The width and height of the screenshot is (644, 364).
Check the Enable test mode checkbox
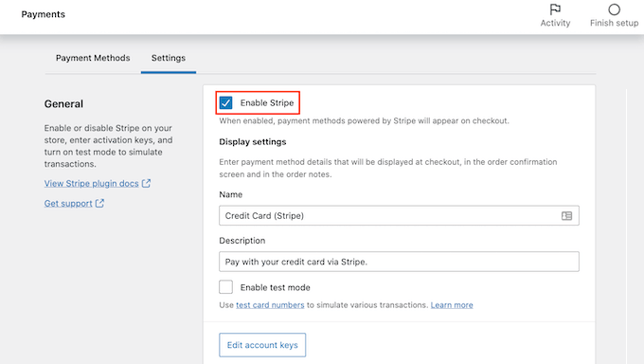[226, 287]
